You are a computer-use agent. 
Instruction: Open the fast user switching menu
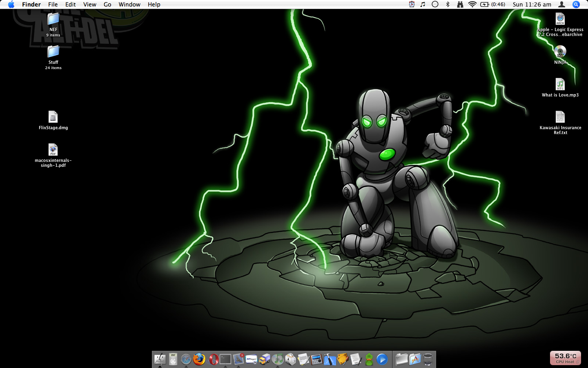(x=562, y=4)
